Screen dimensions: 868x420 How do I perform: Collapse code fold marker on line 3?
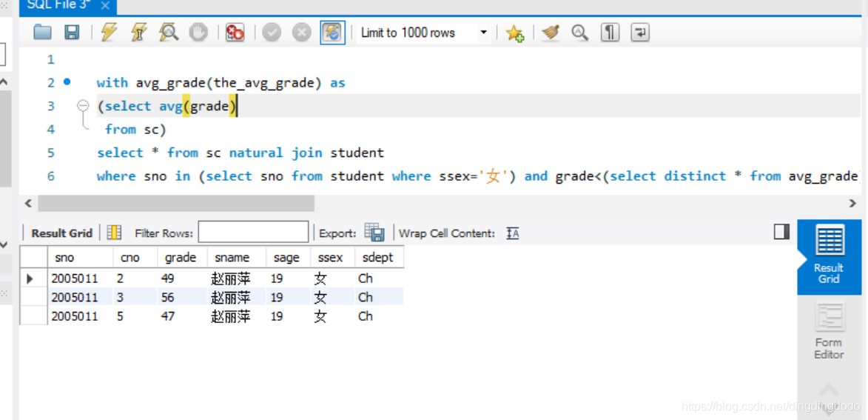(x=83, y=105)
